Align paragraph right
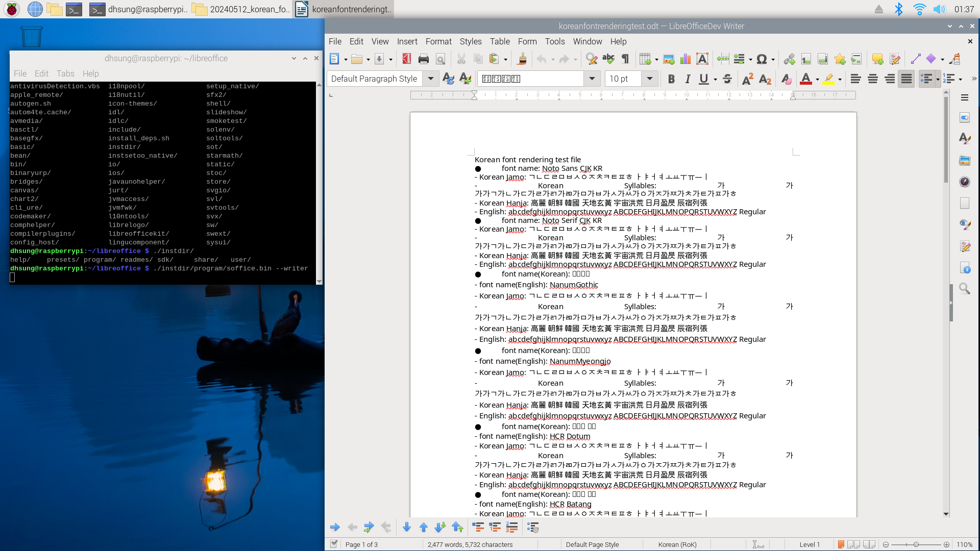Image resolution: width=980 pixels, height=551 pixels. (889, 79)
